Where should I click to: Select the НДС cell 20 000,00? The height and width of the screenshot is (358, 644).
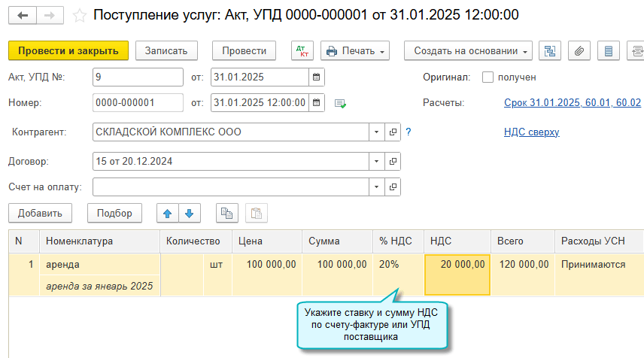(x=457, y=275)
